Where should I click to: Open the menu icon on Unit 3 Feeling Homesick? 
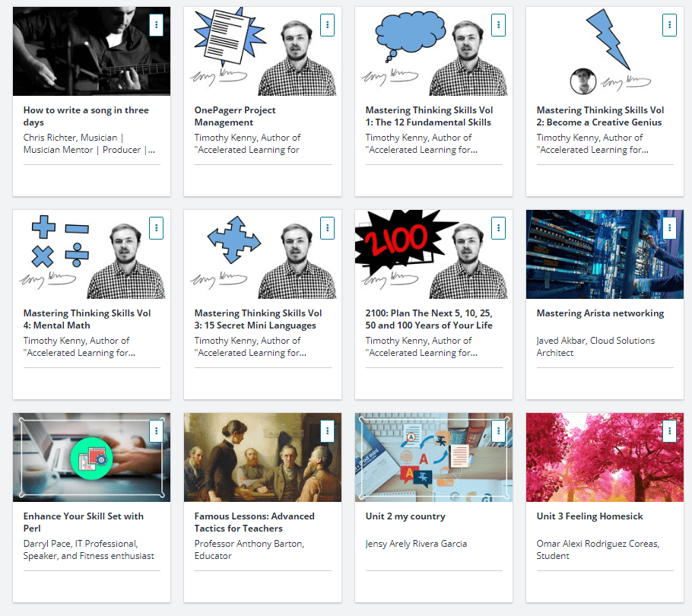pos(669,430)
